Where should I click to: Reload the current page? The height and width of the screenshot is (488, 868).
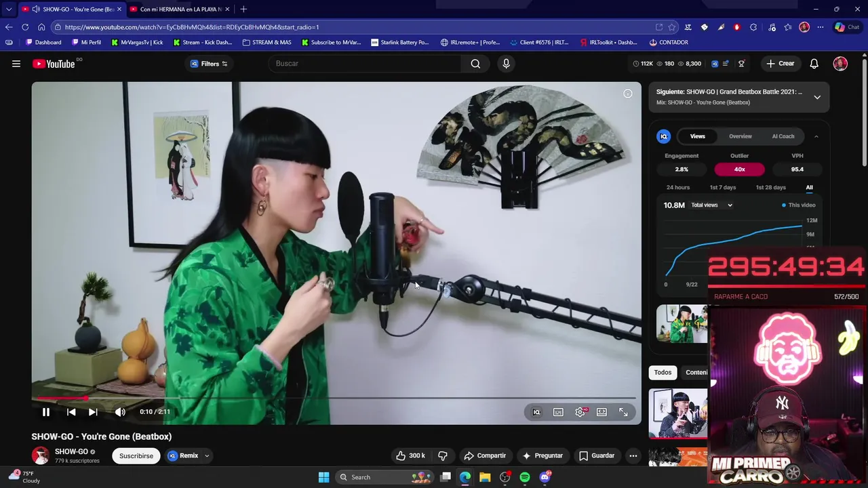tap(25, 27)
